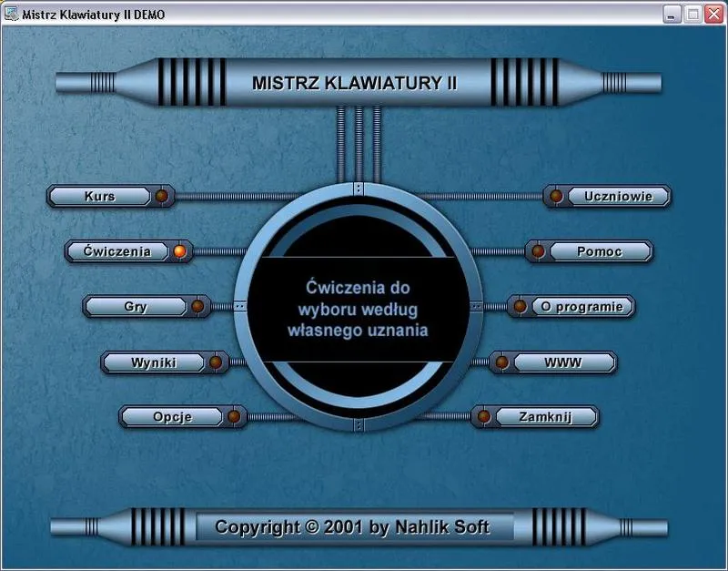728x571 pixels.
Task: Click the indicator light beside Kurs
Action: pyautogui.click(x=162, y=196)
